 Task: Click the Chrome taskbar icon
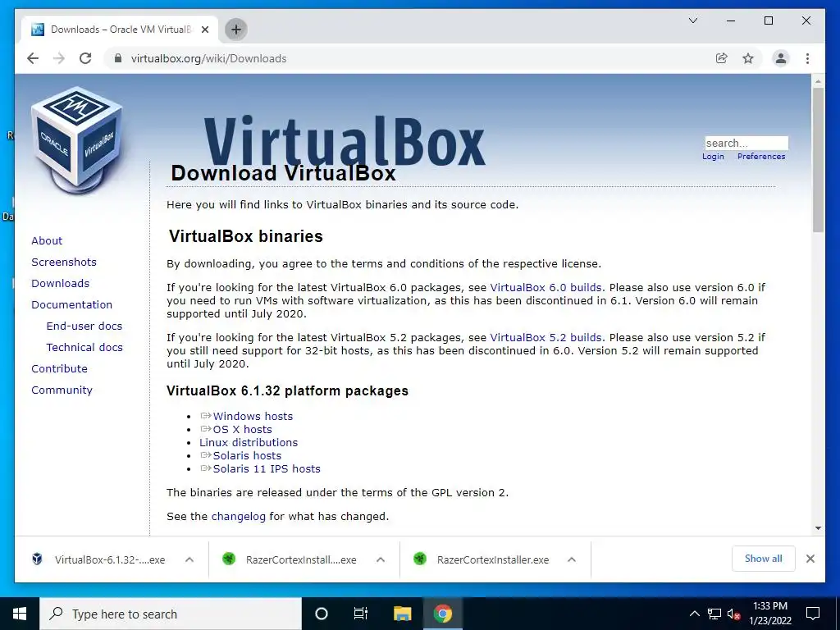point(443,614)
